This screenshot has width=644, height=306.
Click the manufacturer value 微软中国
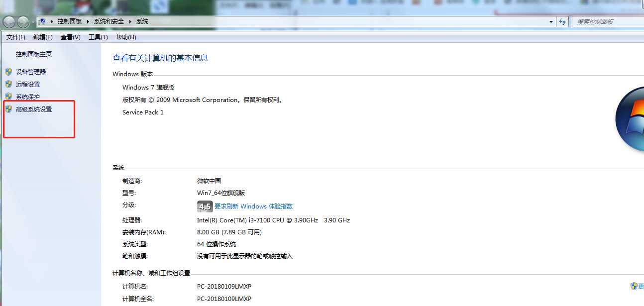point(209,181)
